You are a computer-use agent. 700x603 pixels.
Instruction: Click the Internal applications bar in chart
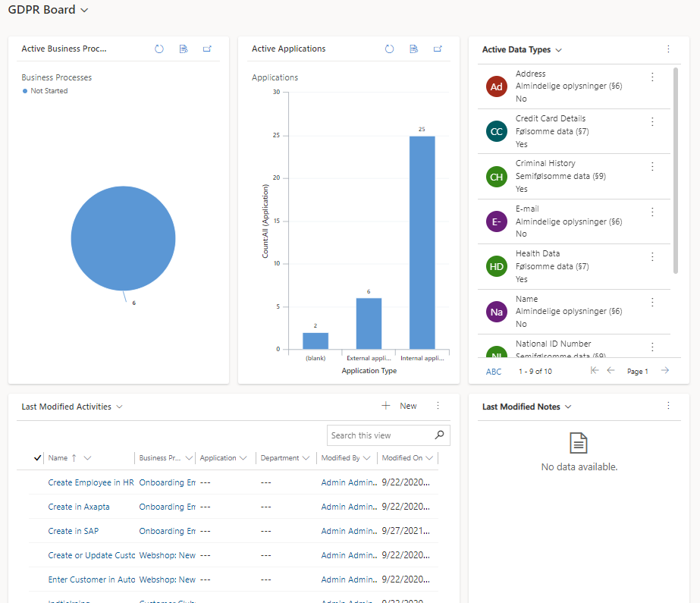[x=422, y=243]
